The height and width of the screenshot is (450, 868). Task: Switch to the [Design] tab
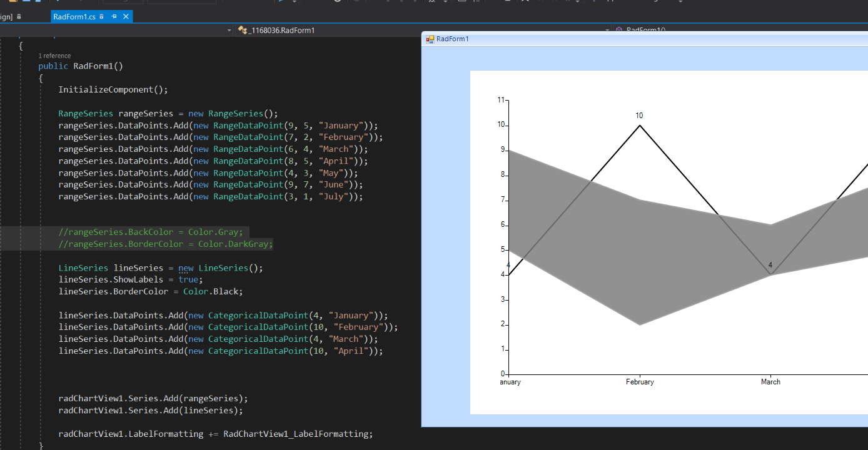click(6, 17)
